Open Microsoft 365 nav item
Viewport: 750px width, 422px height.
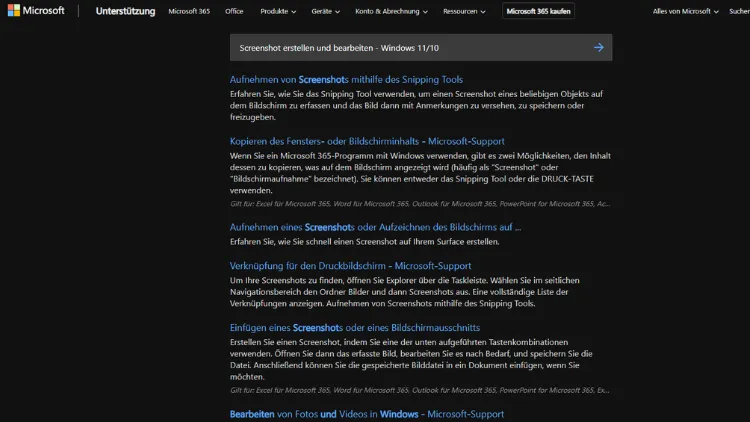(x=189, y=11)
